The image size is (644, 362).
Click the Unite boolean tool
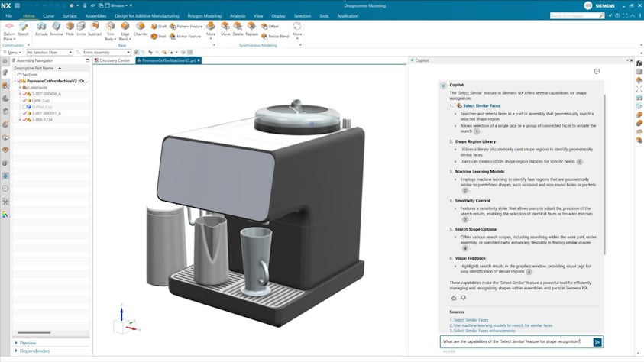pyautogui.click(x=81, y=29)
